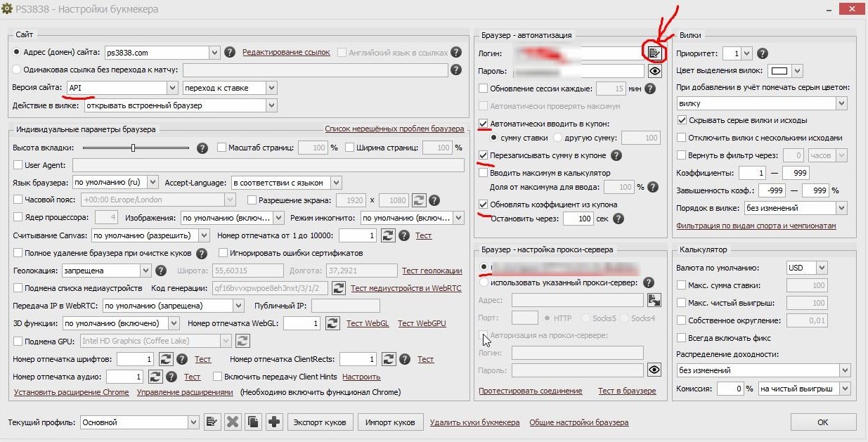Screen dimensions: 868x442
Task: Click refresh icon next to WebGL fingerprint number
Action: click(x=331, y=323)
